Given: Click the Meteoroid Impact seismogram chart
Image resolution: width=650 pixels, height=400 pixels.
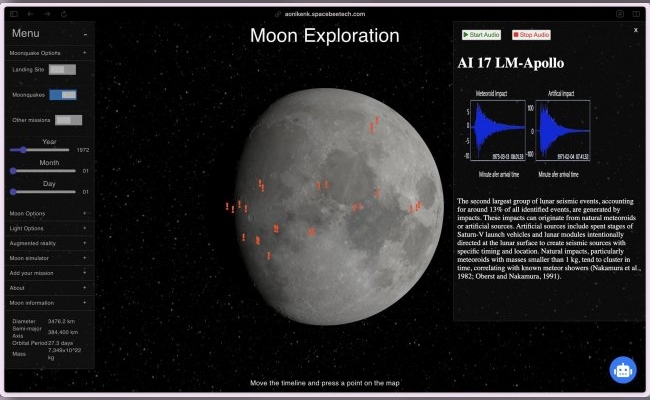Looking at the screenshot, I should [x=494, y=129].
